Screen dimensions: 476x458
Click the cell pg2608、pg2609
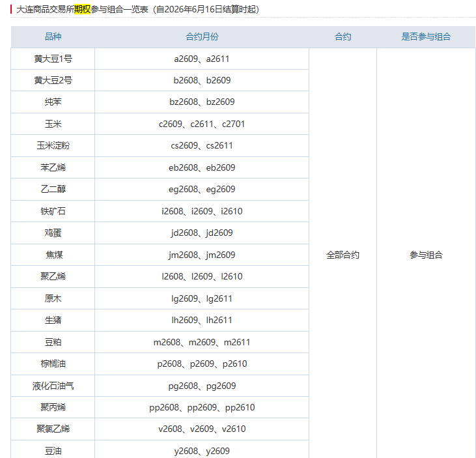[202, 386]
